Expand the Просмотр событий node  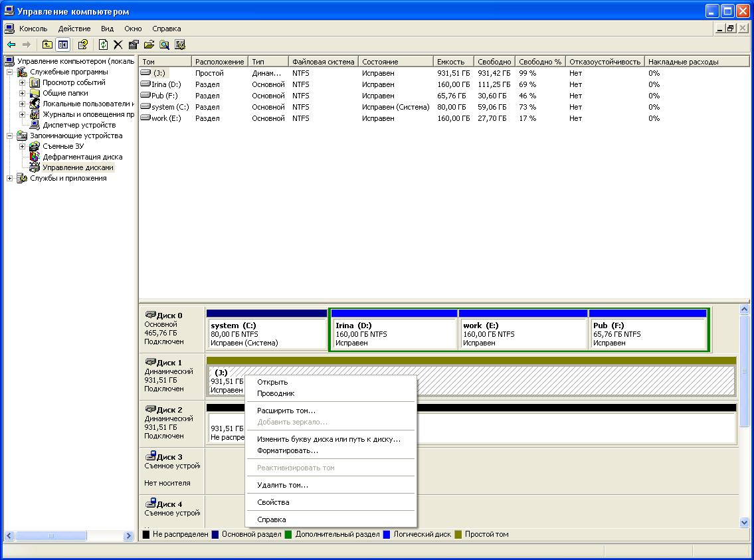click(22, 82)
